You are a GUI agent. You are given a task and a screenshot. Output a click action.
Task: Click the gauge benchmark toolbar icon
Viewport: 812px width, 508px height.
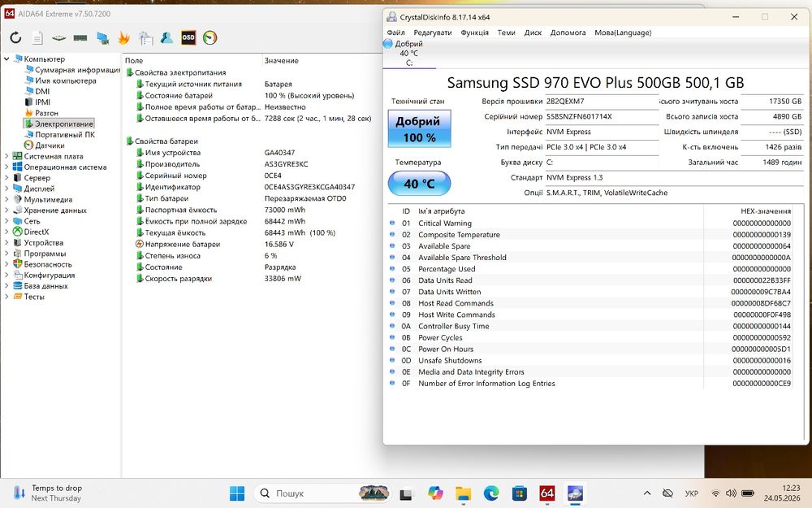pos(209,38)
